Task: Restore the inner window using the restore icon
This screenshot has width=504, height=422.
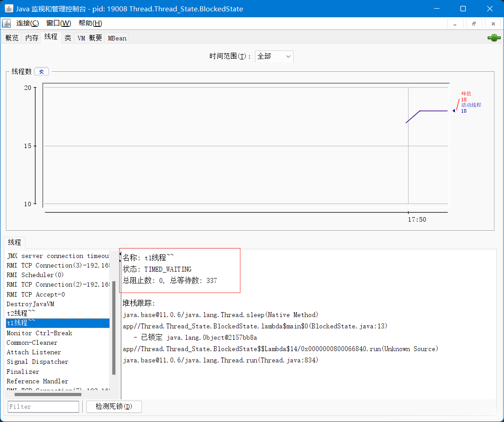Action: pos(474,24)
